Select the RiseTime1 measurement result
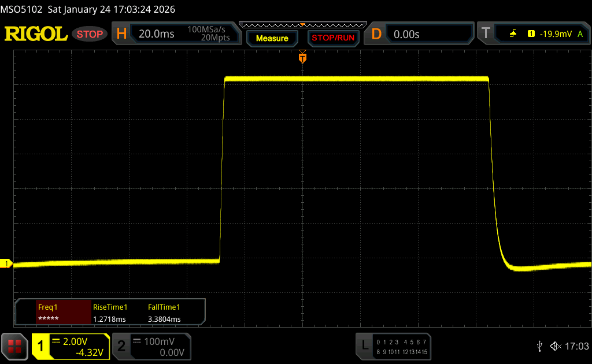 coord(110,313)
